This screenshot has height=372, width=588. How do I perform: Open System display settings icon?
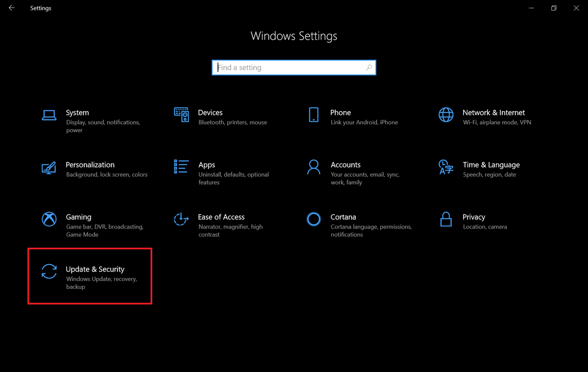49,115
